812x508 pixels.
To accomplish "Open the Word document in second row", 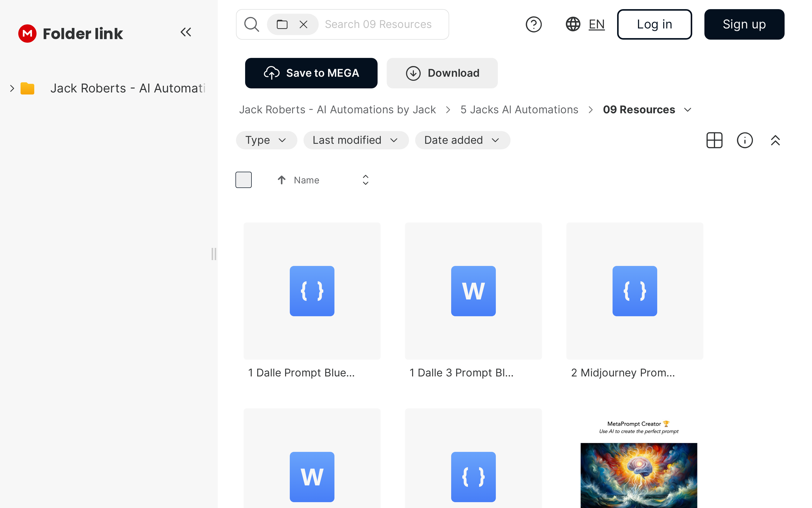I will point(312,477).
